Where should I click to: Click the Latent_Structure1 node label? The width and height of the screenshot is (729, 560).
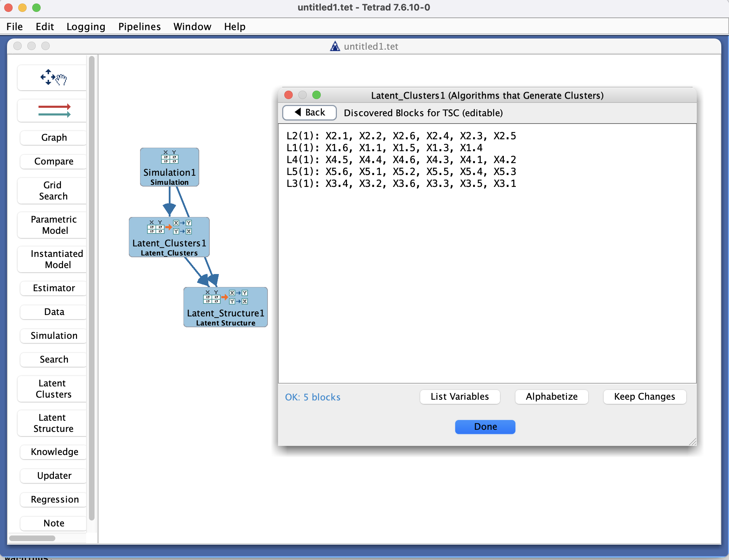tap(225, 313)
